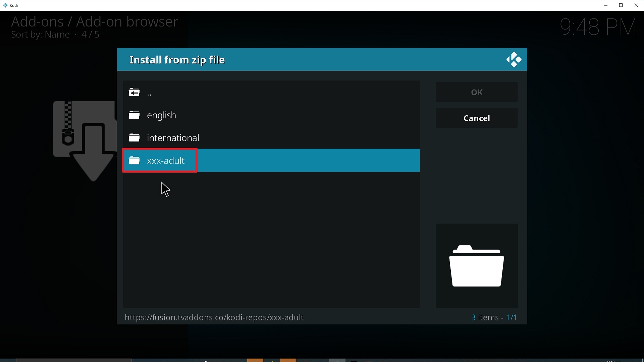
Task: Click the Sort by: Name label
Action: [40, 35]
